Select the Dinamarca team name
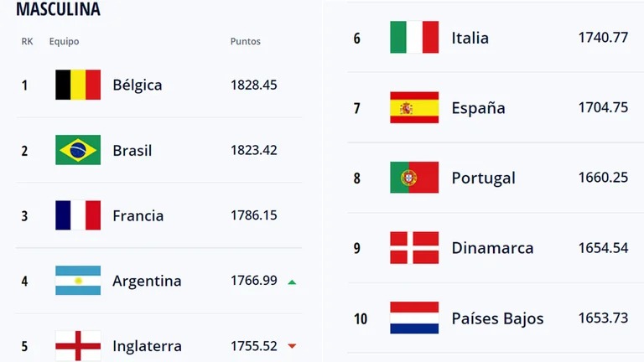 [x=492, y=248]
